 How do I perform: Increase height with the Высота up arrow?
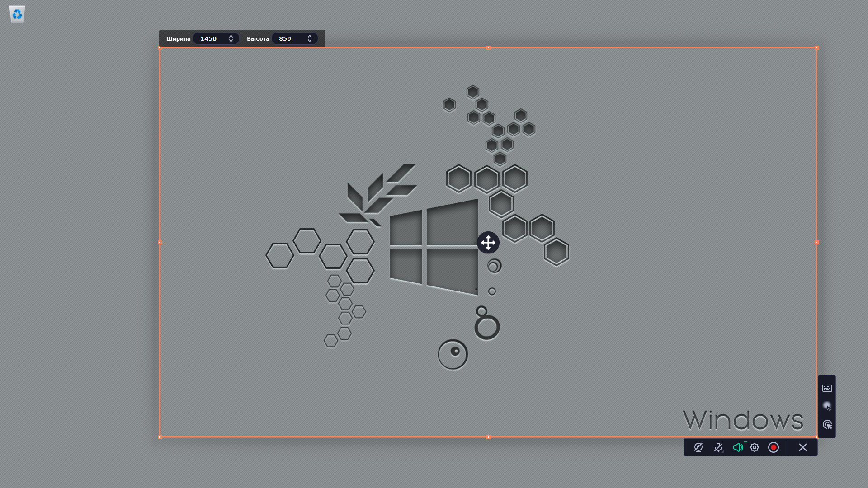[310, 36]
